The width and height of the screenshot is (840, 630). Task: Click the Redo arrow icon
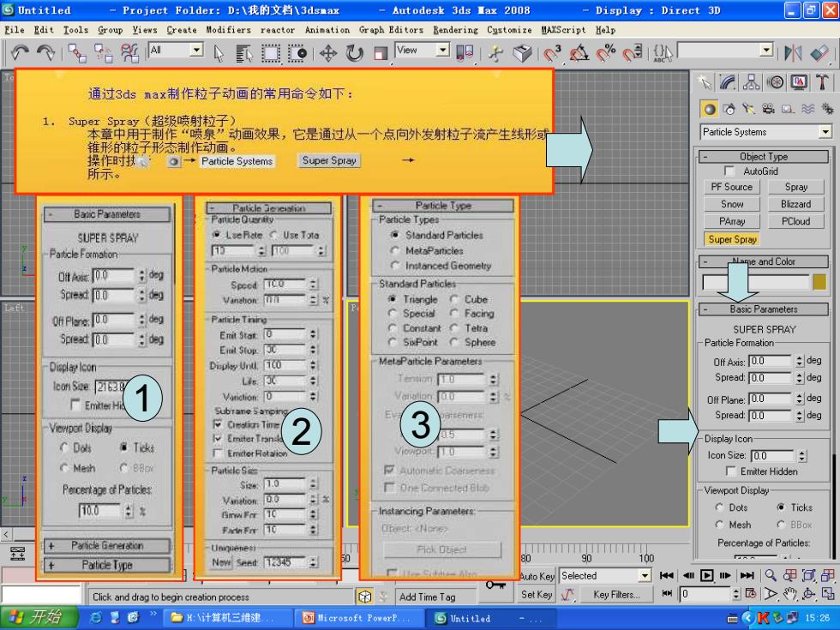(45, 52)
